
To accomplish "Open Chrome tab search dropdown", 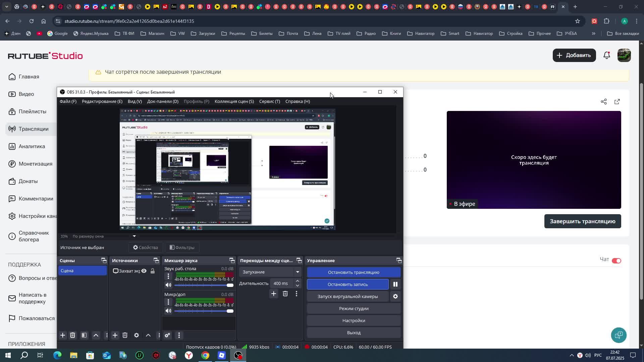I will 6,7.
